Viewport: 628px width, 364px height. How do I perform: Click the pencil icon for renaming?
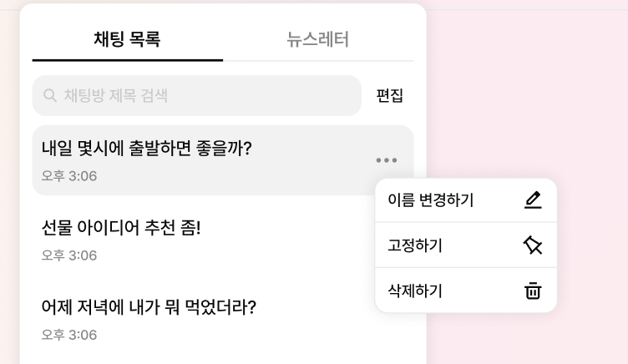coord(533,200)
